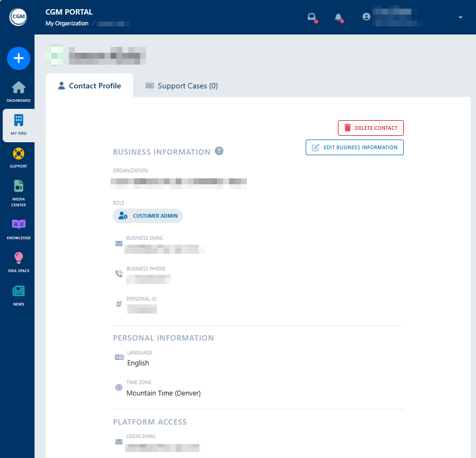Click the time zone globe icon

click(x=119, y=387)
